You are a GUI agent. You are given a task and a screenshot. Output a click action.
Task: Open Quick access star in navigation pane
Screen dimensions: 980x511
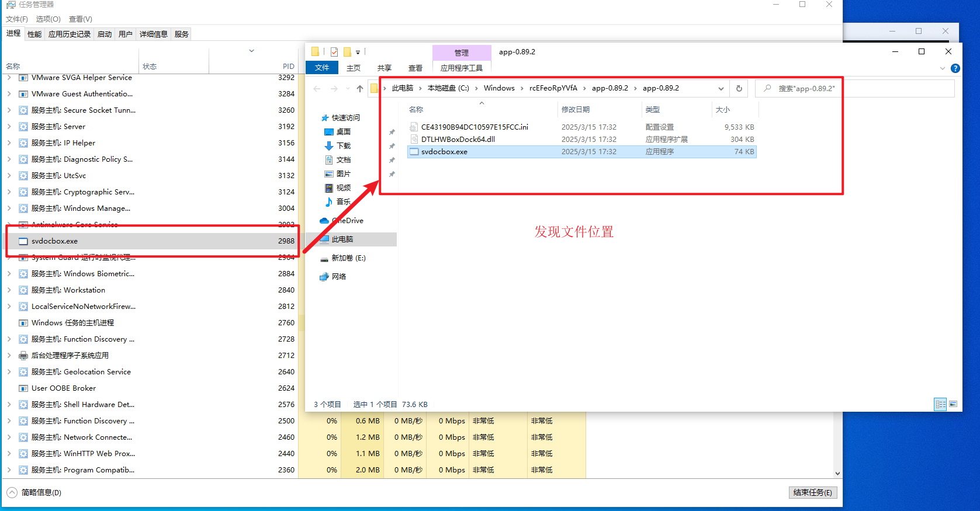tap(325, 118)
